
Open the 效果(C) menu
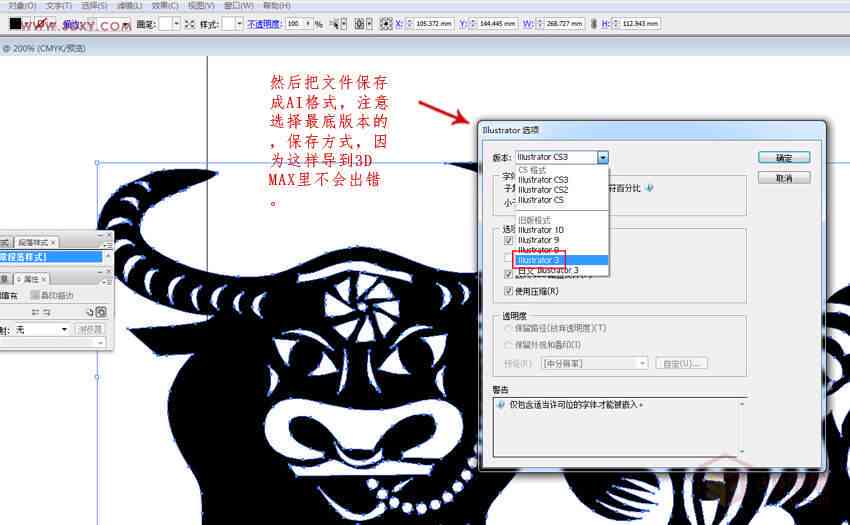[165, 5]
